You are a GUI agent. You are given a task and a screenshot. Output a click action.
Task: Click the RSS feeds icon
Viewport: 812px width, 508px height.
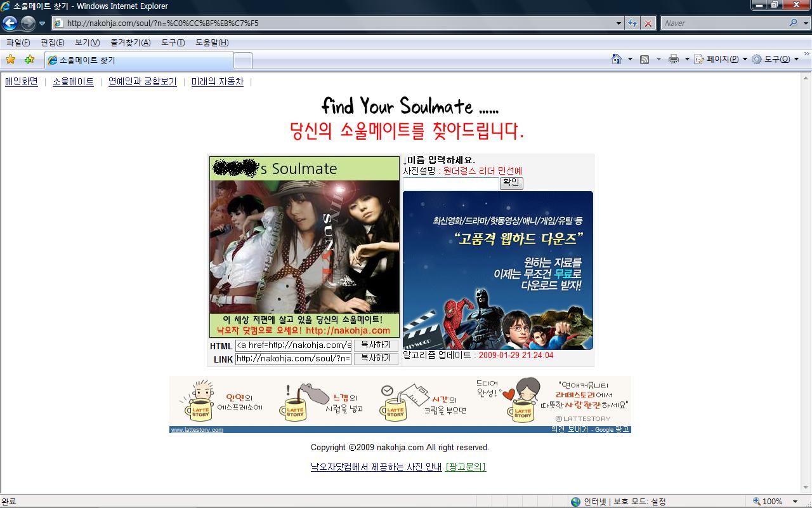(645, 59)
